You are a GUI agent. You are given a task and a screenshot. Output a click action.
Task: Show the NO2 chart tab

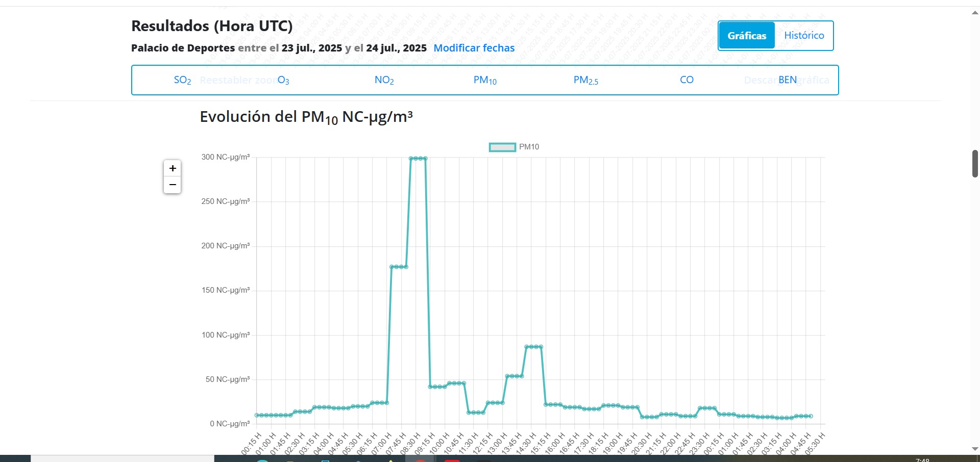coord(384,80)
